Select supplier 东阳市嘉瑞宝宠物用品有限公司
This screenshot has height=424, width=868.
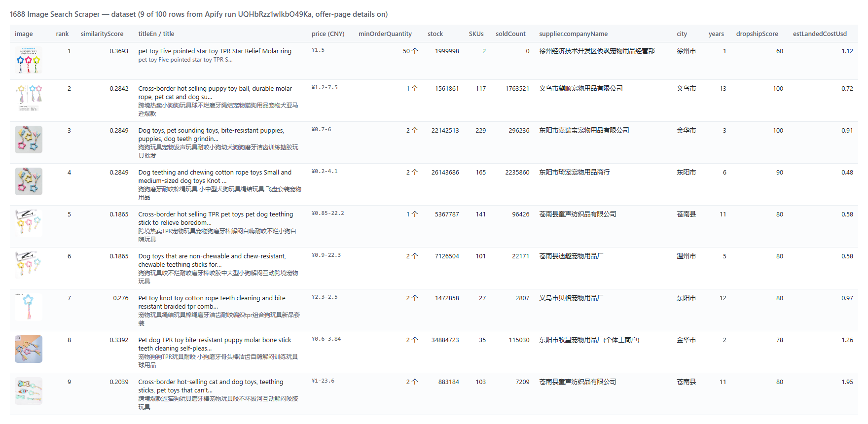pyautogui.click(x=584, y=131)
